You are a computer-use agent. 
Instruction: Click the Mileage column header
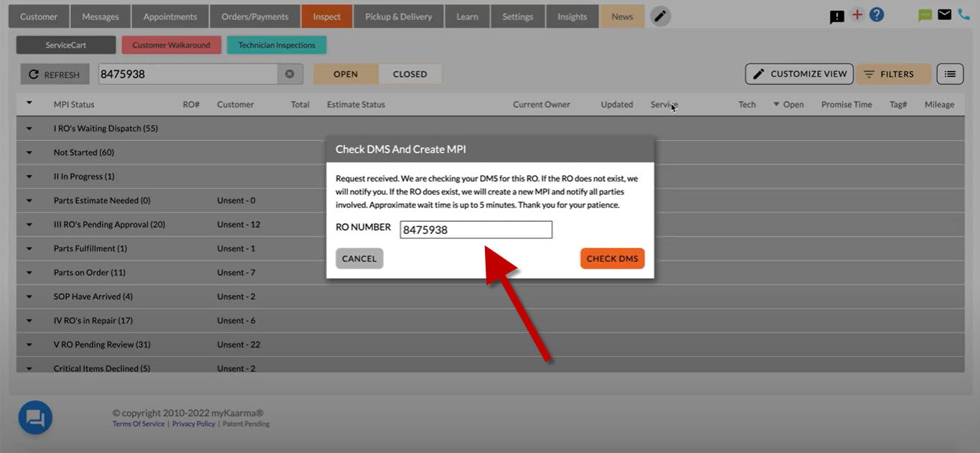939,105
